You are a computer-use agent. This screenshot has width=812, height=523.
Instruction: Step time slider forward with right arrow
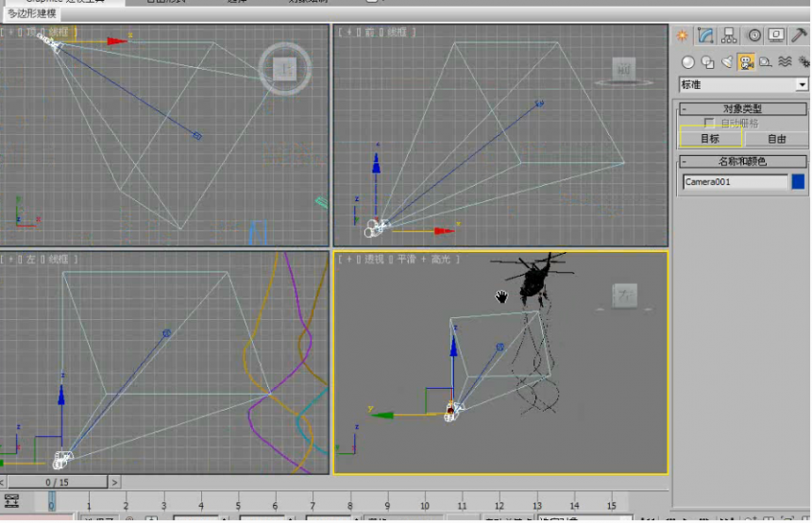click(x=114, y=482)
